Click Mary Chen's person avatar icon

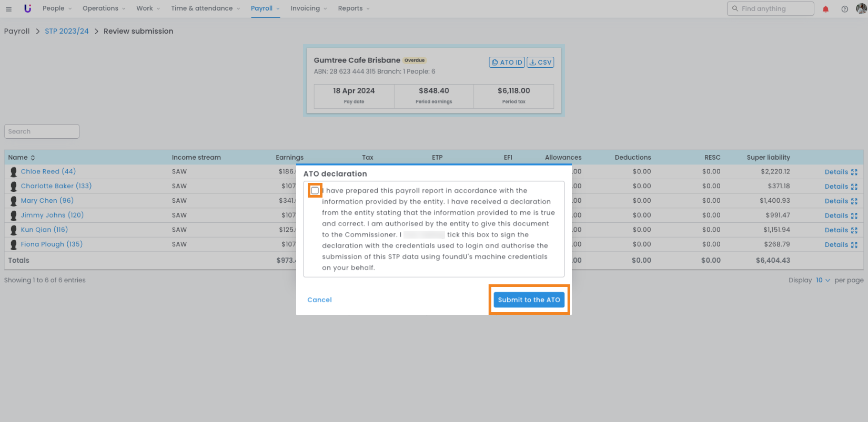click(x=14, y=201)
